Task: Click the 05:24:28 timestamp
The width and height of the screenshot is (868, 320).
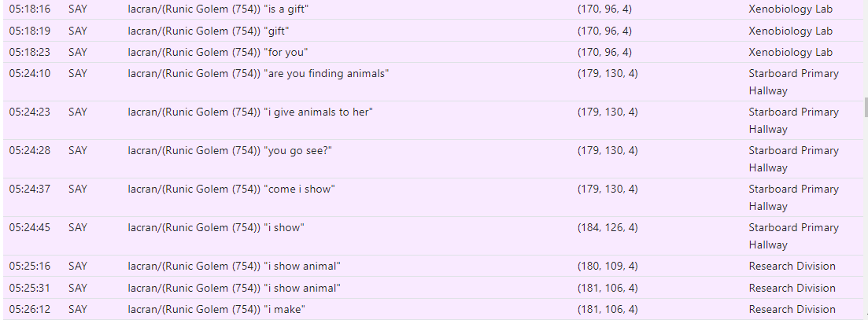Action: pos(29,151)
